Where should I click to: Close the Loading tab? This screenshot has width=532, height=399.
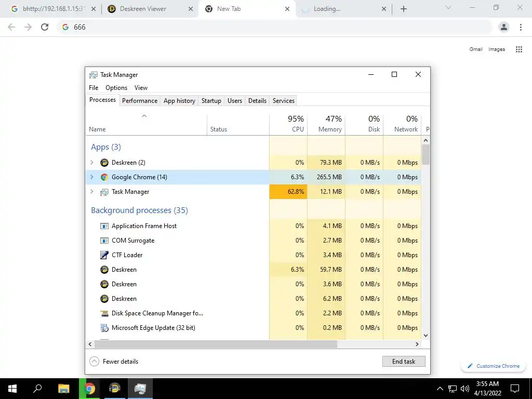click(384, 9)
